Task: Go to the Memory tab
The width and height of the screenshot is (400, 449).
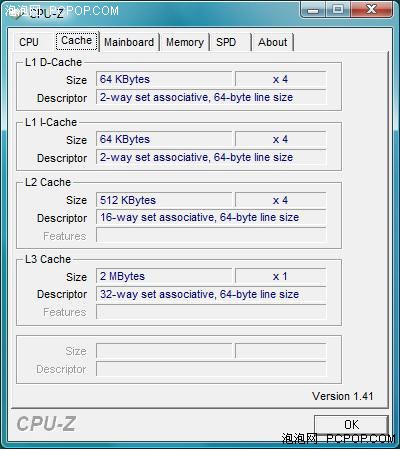Action: [185, 42]
